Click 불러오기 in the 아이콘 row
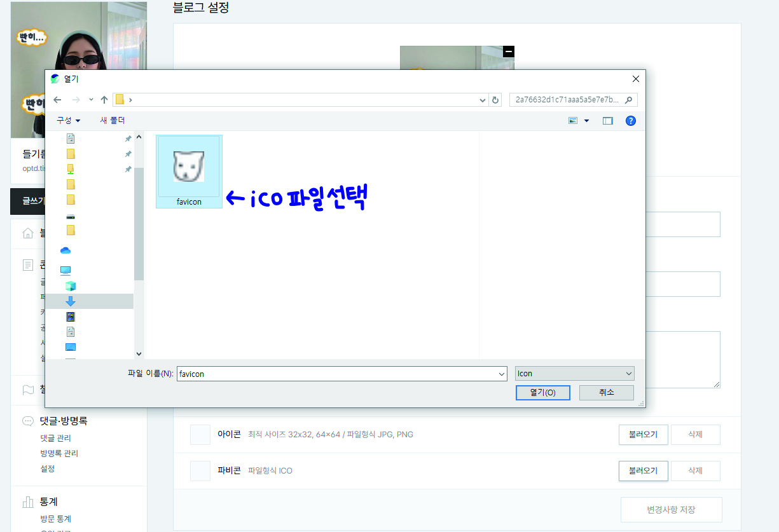The width and height of the screenshot is (779, 532). 643,435
